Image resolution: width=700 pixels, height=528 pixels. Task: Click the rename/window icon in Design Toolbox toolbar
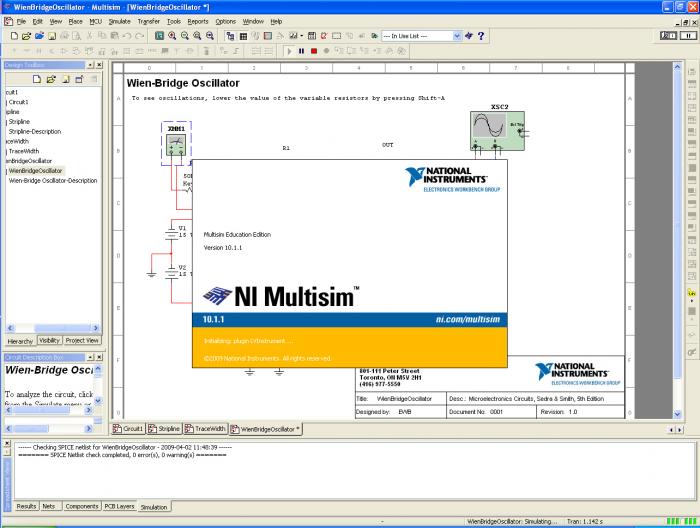point(79,79)
